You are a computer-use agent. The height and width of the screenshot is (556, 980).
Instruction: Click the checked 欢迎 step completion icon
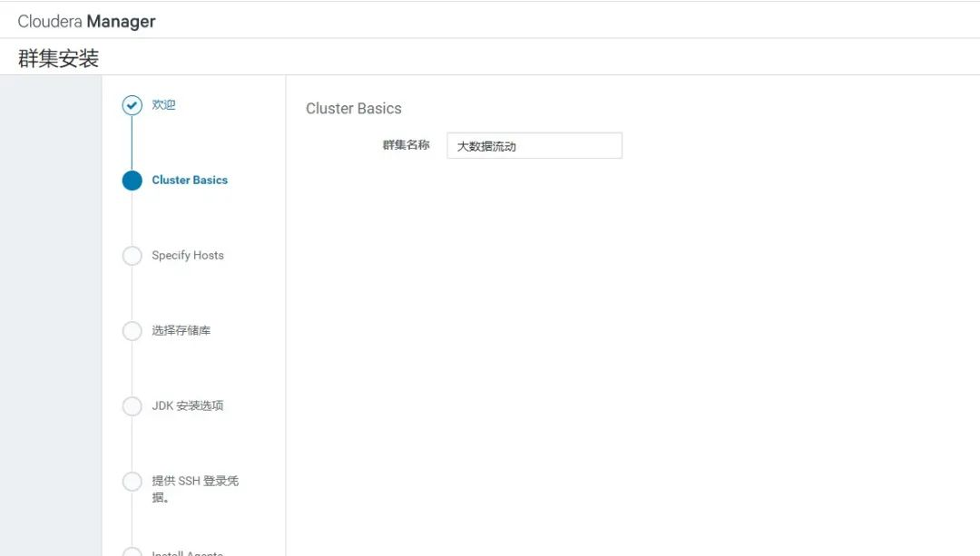point(132,105)
